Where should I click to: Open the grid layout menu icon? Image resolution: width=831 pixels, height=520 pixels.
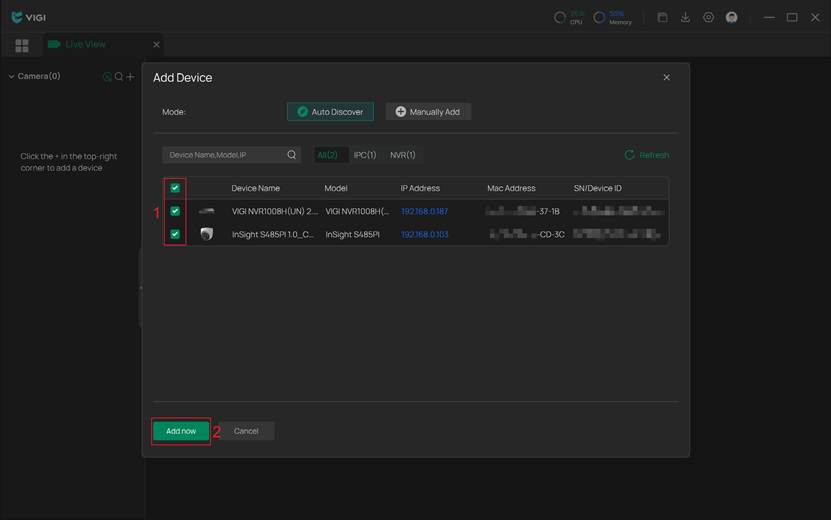point(22,46)
